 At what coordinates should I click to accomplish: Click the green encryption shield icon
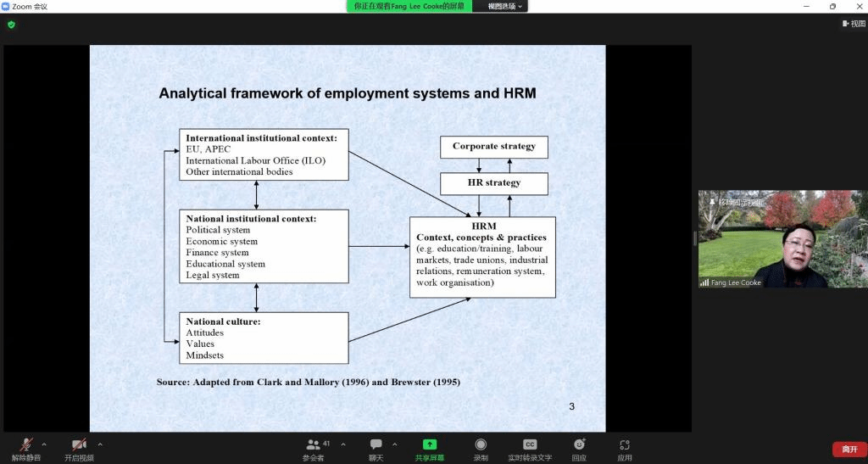[11, 25]
